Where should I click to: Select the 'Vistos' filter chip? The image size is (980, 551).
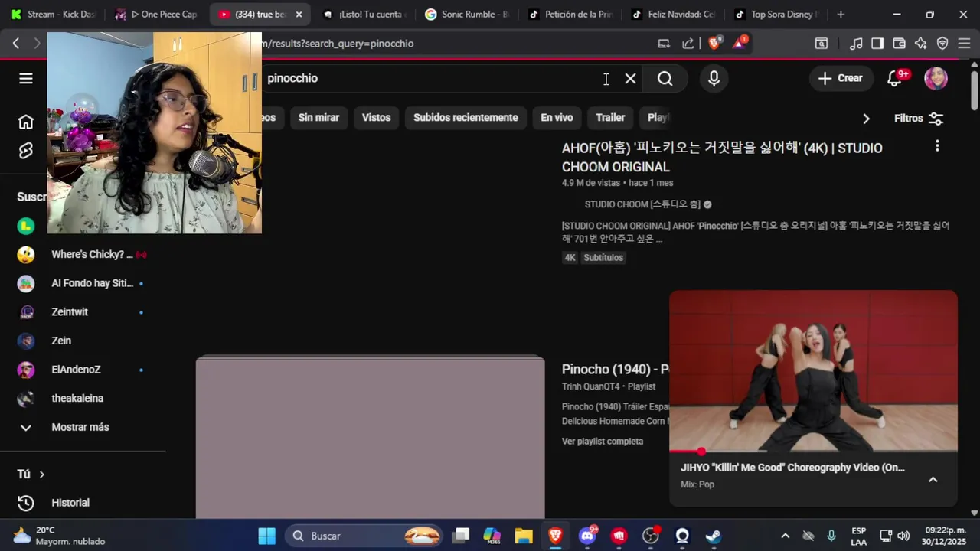pos(376,118)
